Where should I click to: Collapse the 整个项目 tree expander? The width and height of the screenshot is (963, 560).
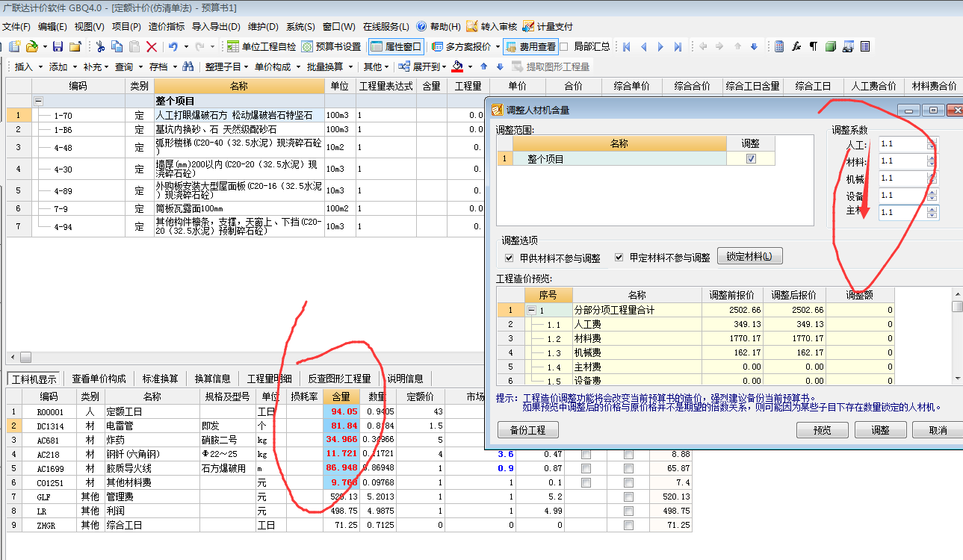[x=38, y=101]
